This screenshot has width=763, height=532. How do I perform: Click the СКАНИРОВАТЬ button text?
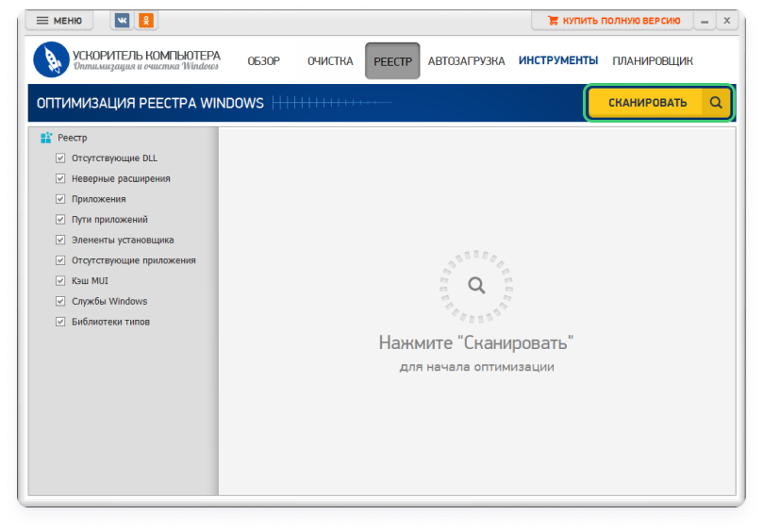pyautogui.click(x=647, y=103)
